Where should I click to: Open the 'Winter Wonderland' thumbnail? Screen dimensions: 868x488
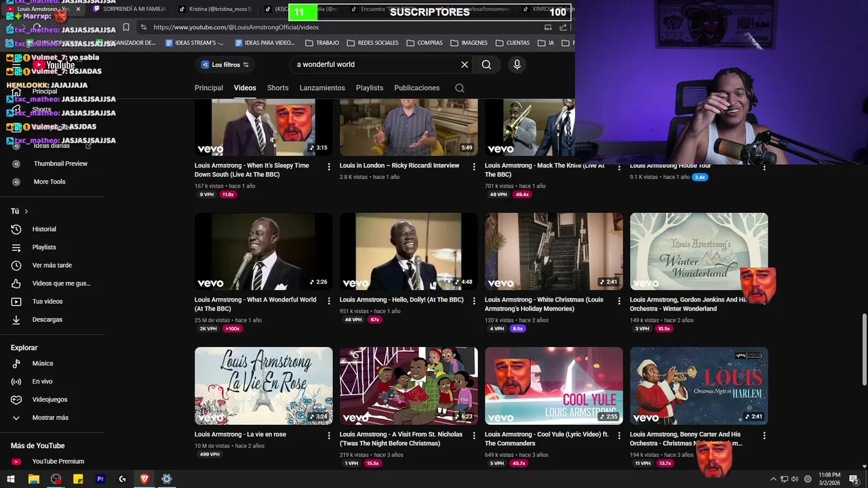[x=698, y=251]
